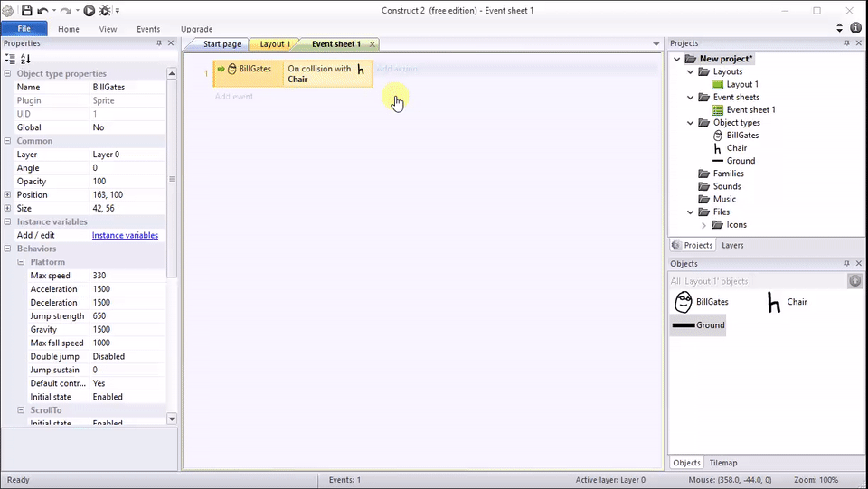The image size is (868, 489).
Task: Click the Save icon in quick access toolbar
Action: (x=26, y=11)
